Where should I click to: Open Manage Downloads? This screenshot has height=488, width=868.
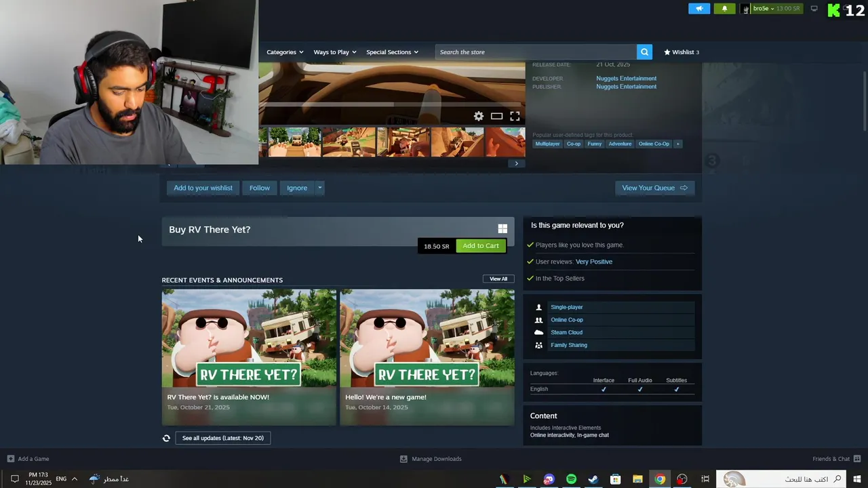(x=431, y=459)
